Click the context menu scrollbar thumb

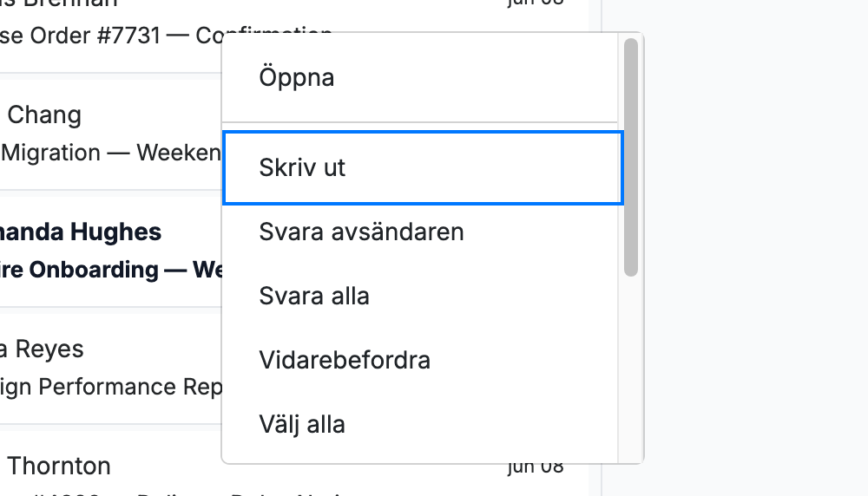coord(631,157)
